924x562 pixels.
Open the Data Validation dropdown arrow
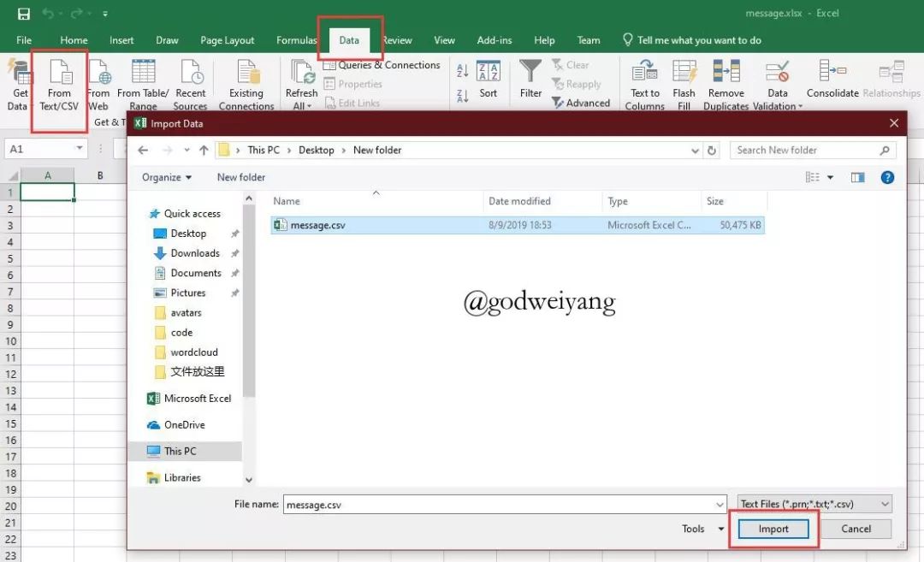point(800,107)
